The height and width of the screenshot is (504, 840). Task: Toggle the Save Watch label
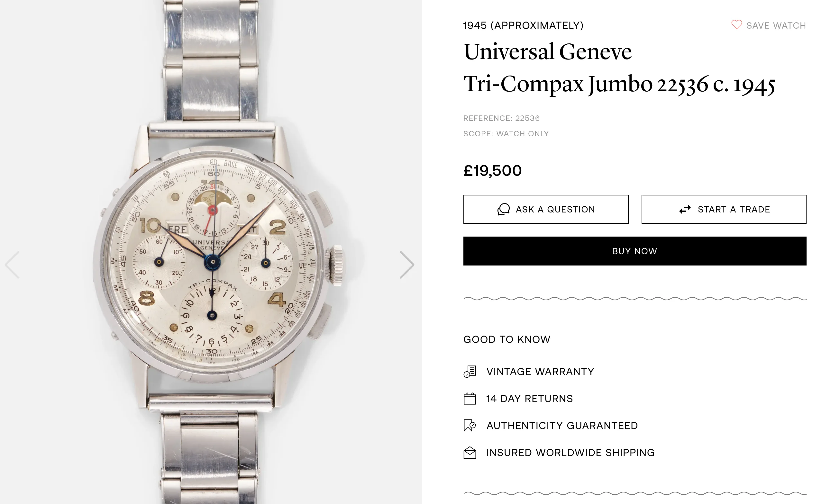pyautogui.click(x=776, y=25)
